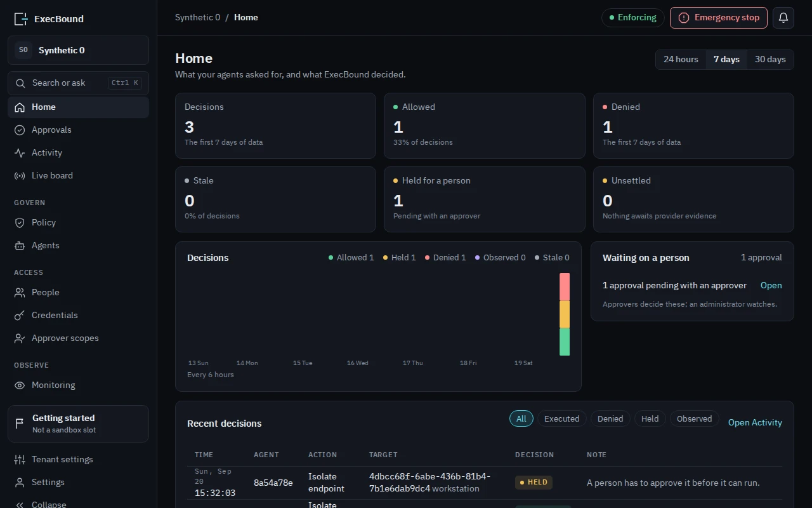
Task: Switch to the 30 days range
Action: (770, 59)
